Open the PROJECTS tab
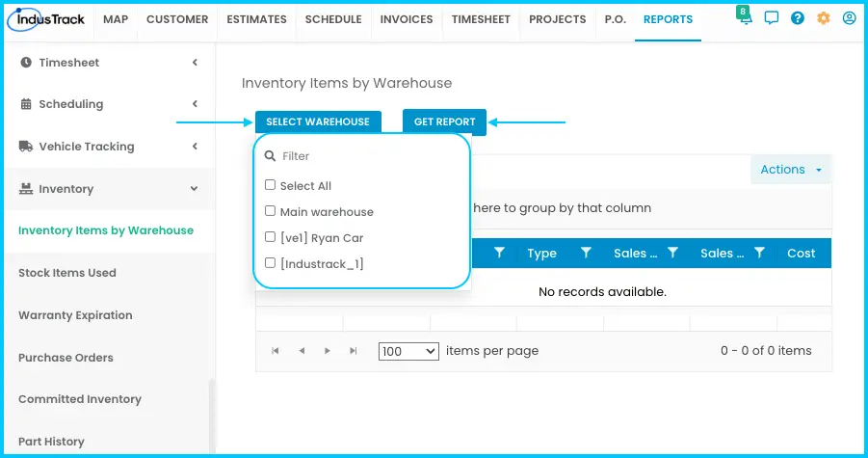The height and width of the screenshot is (458, 868). (558, 19)
